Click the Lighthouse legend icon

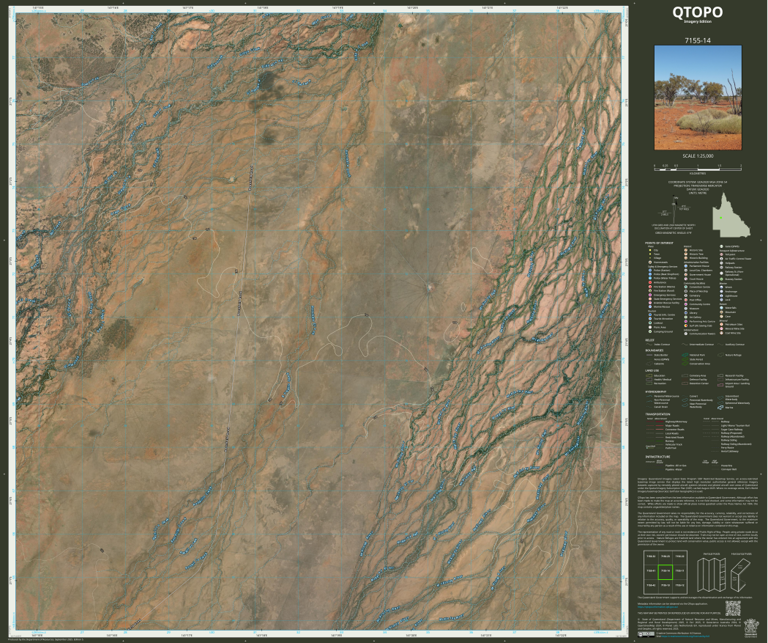coord(721,296)
